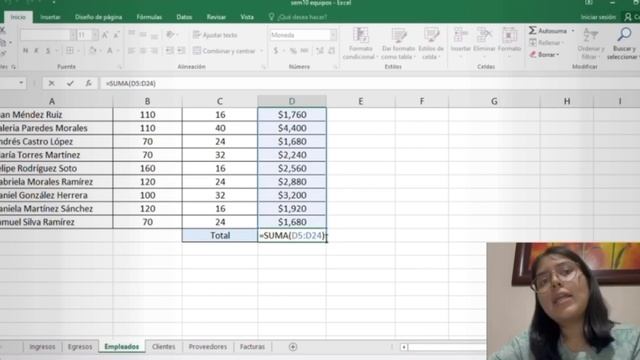Click Ordenar y filtrar icon
Image resolution: width=640 pixels, height=360 pixels.
click(591, 35)
